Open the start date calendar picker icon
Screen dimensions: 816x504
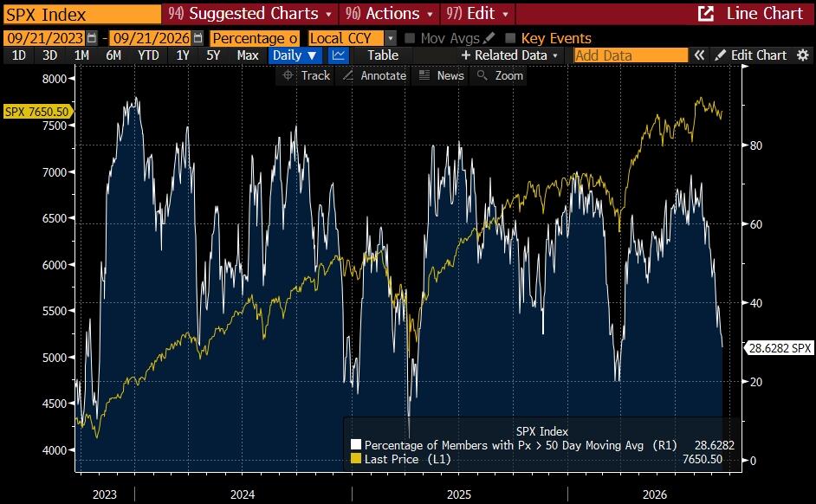92,38
